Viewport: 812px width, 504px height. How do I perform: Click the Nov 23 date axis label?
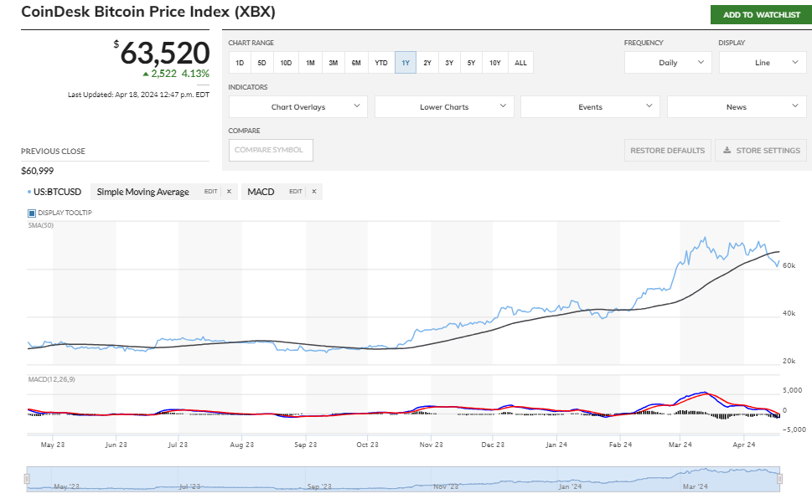(x=432, y=445)
